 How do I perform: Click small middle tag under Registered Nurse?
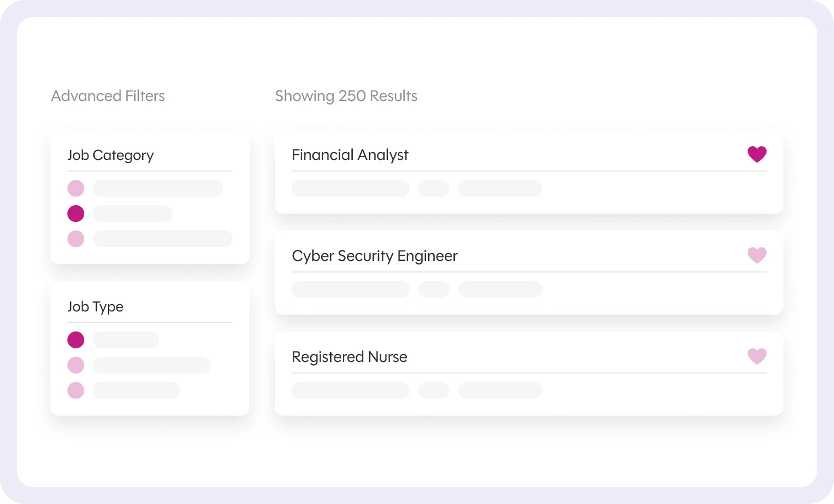point(434,390)
